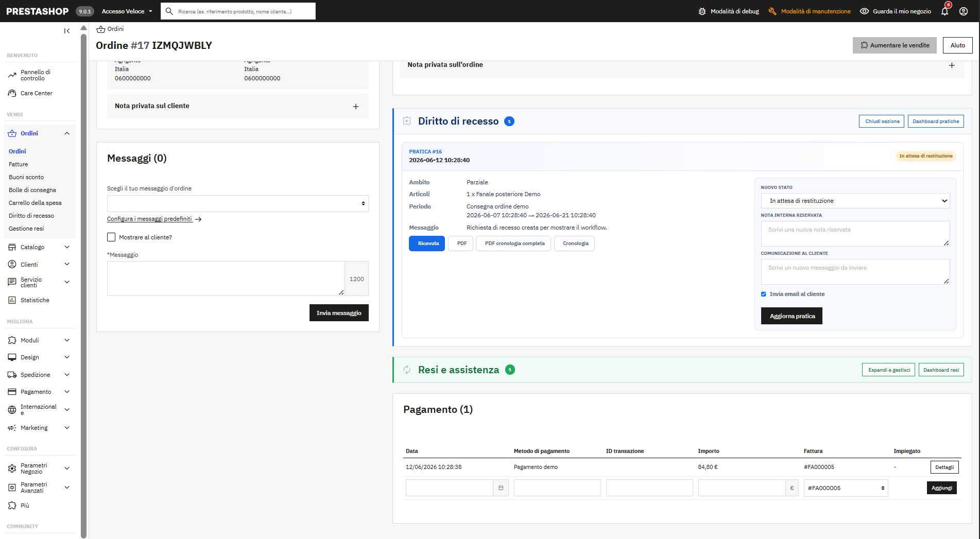Click the Moduli puzzle icon
The height and width of the screenshot is (539, 980).
pyautogui.click(x=12, y=340)
